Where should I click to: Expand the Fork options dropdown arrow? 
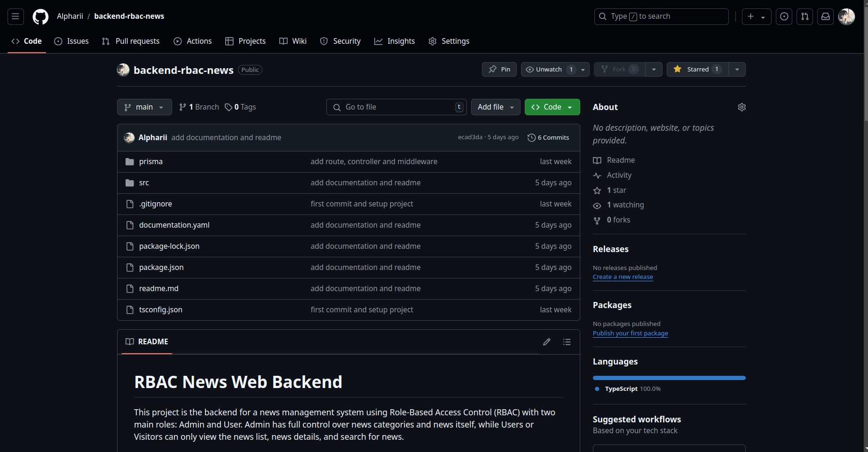click(654, 70)
